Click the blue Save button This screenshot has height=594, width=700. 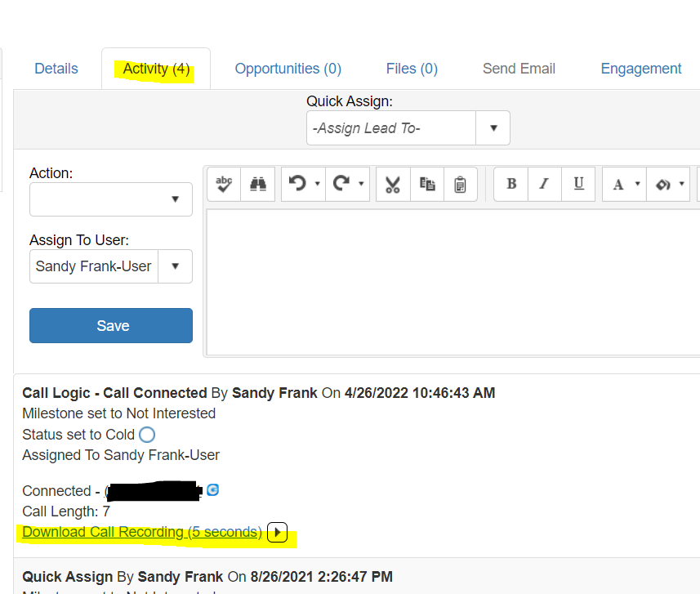pos(111,325)
